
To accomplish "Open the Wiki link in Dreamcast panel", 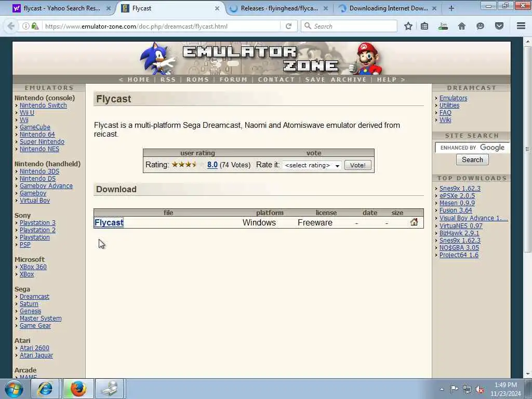I will pos(445,120).
